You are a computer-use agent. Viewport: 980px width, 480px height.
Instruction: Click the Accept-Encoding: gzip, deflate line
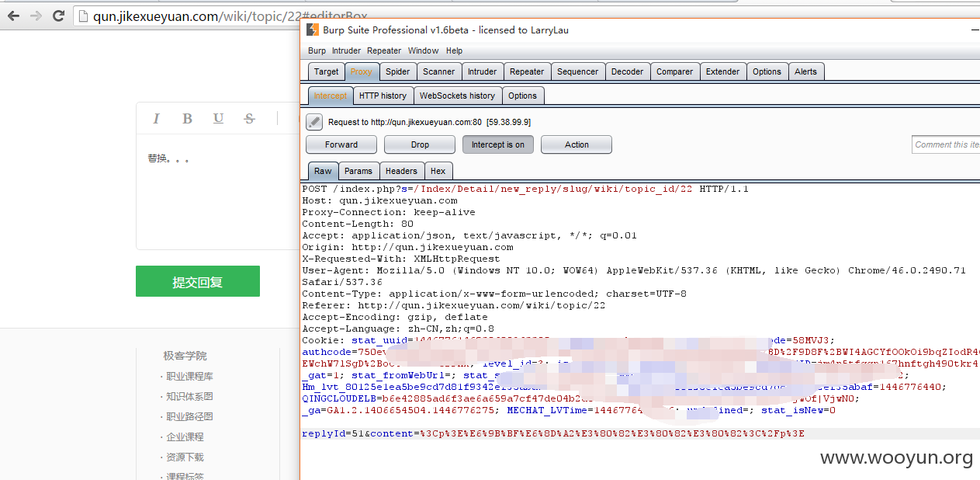pyautogui.click(x=395, y=317)
